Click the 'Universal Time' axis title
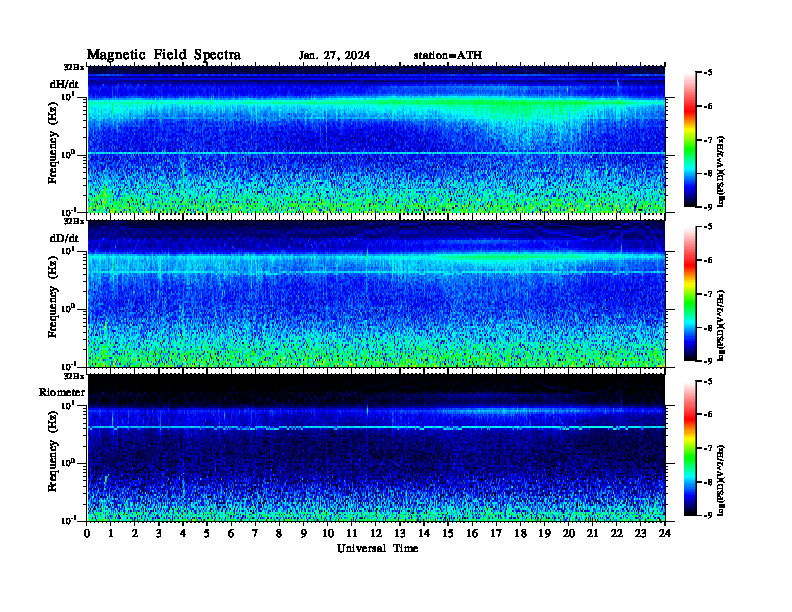 click(x=377, y=548)
